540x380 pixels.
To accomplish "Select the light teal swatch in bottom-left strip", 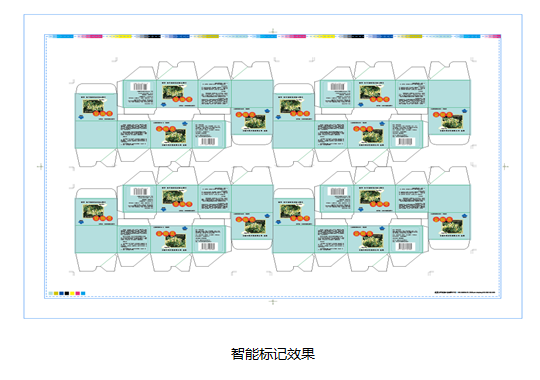I will 51,294.
